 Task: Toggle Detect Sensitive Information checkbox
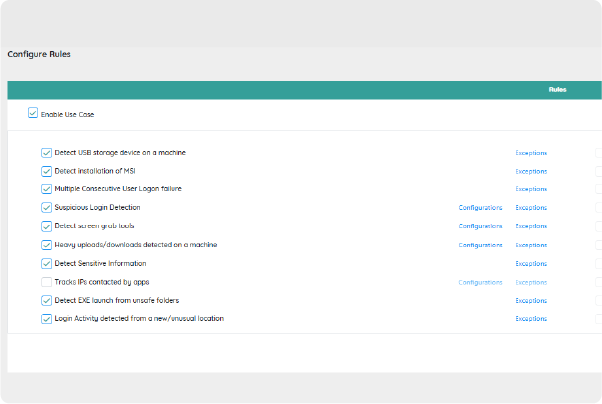point(46,264)
